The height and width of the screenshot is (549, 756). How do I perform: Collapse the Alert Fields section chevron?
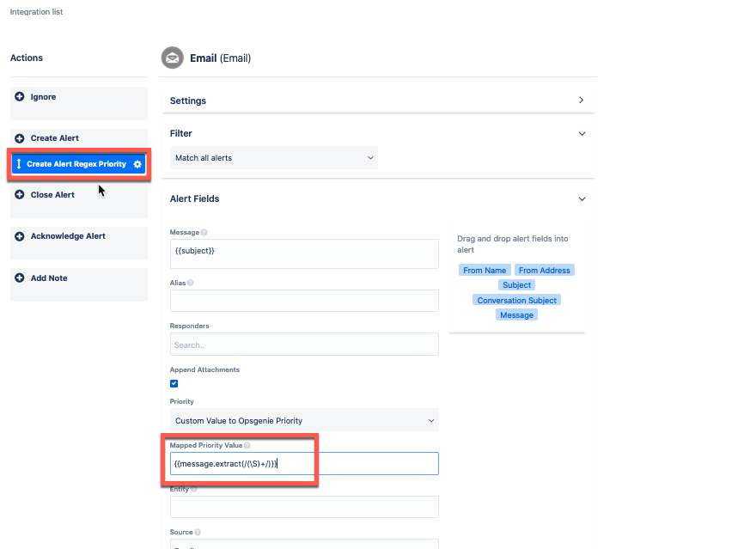582,198
